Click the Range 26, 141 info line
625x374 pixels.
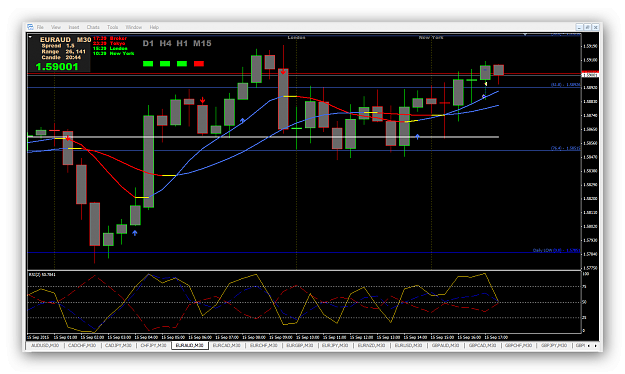pos(63,51)
